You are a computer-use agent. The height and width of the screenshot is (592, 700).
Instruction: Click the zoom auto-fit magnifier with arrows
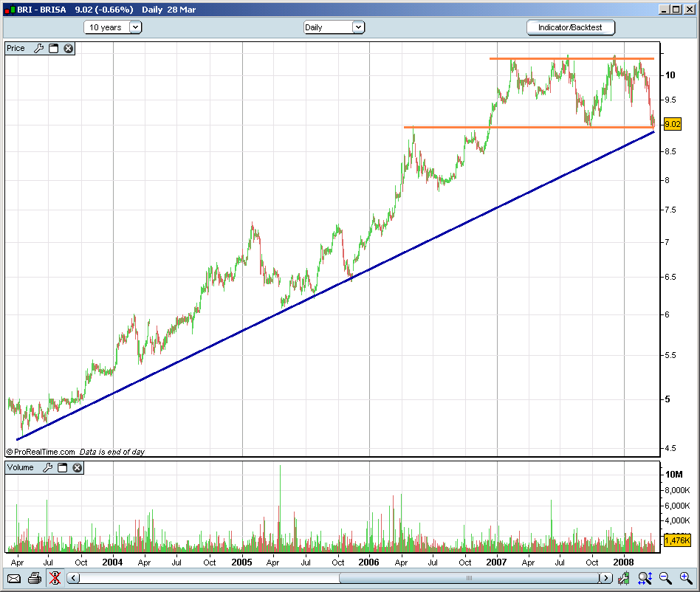coord(645,579)
